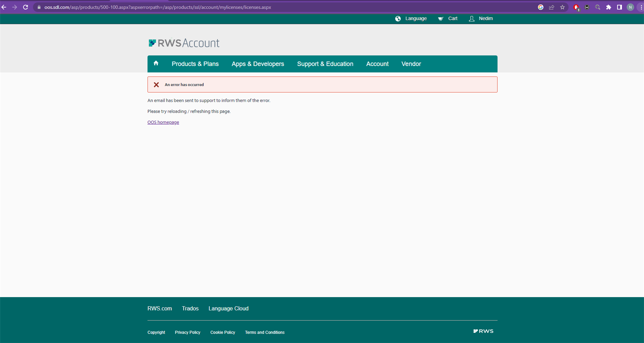The height and width of the screenshot is (343, 644).
Task: Click the 'An error has occurred' message
Action: tap(184, 85)
